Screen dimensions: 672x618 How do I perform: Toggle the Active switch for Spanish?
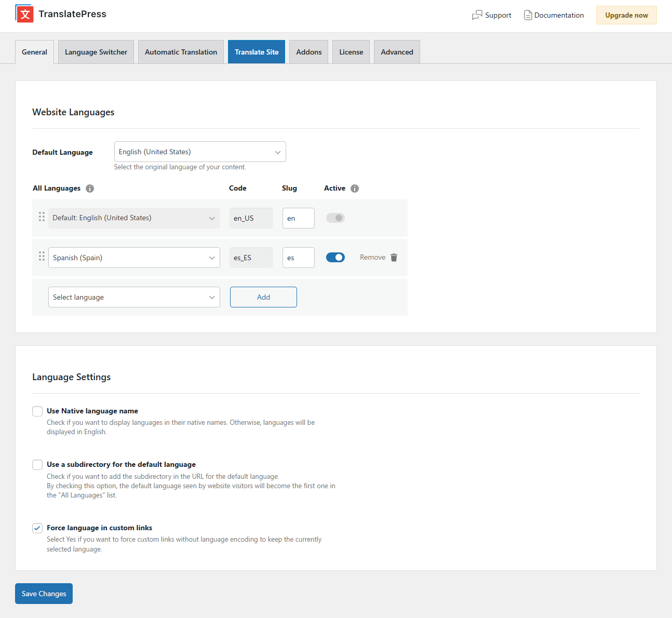(x=335, y=258)
